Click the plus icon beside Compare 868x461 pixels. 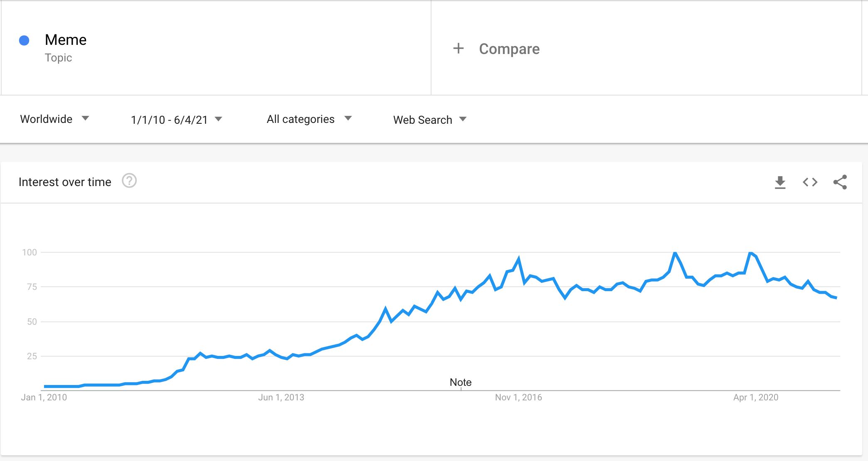[x=458, y=49]
